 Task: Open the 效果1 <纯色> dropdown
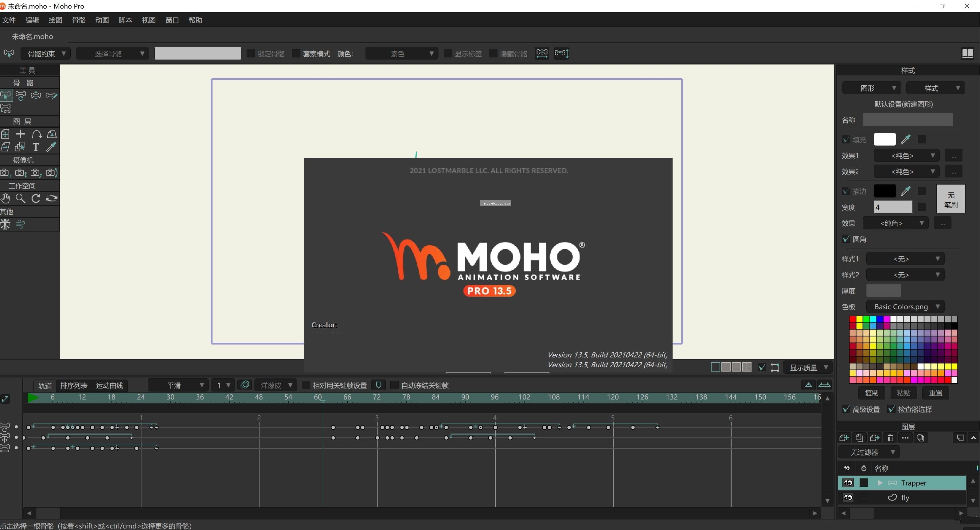907,155
